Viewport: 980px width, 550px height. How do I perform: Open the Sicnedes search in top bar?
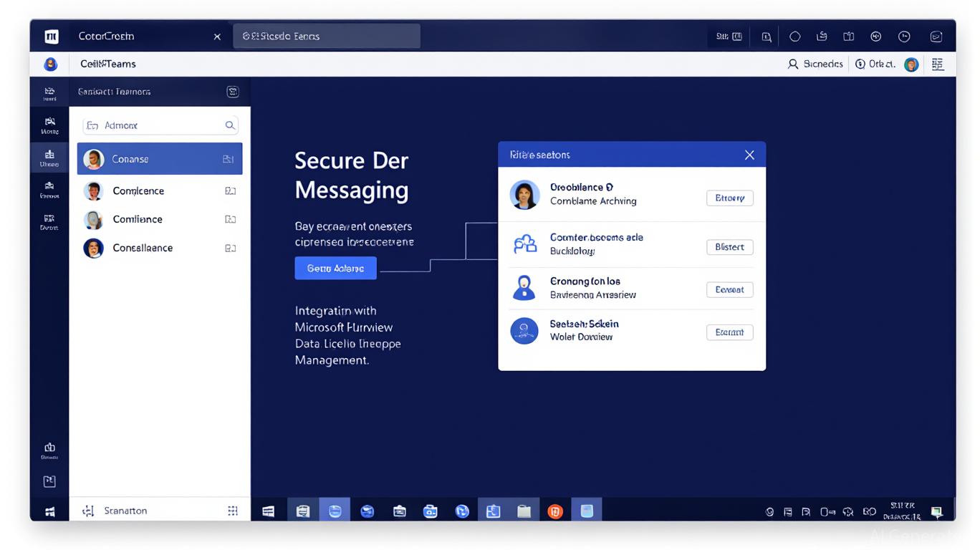click(815, 64)
